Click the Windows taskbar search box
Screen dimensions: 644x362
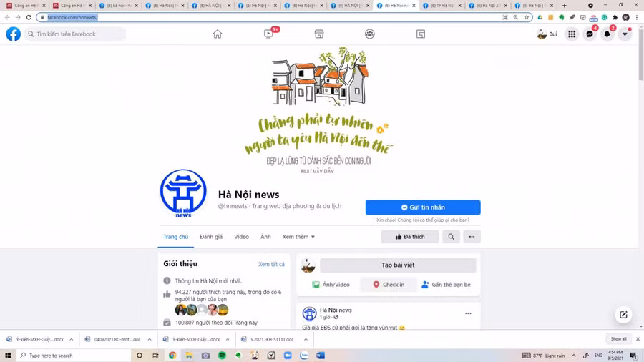pos(74,355)
